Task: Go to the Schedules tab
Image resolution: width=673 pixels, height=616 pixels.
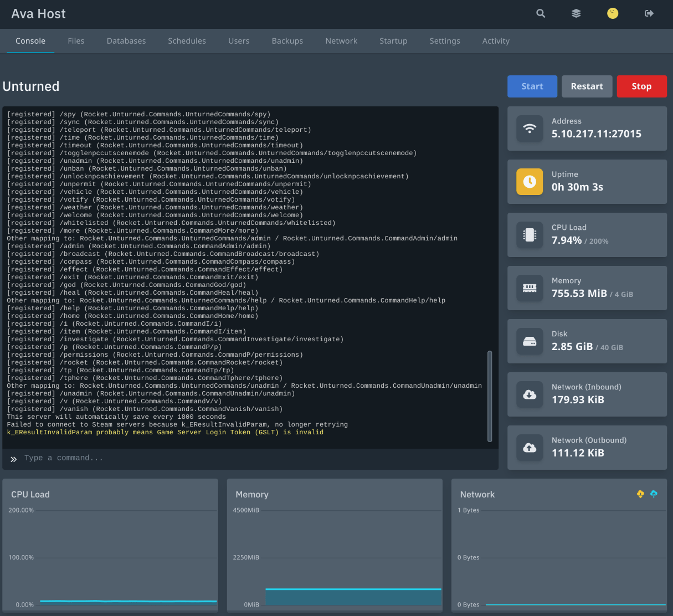Action: tap(187, 41)
